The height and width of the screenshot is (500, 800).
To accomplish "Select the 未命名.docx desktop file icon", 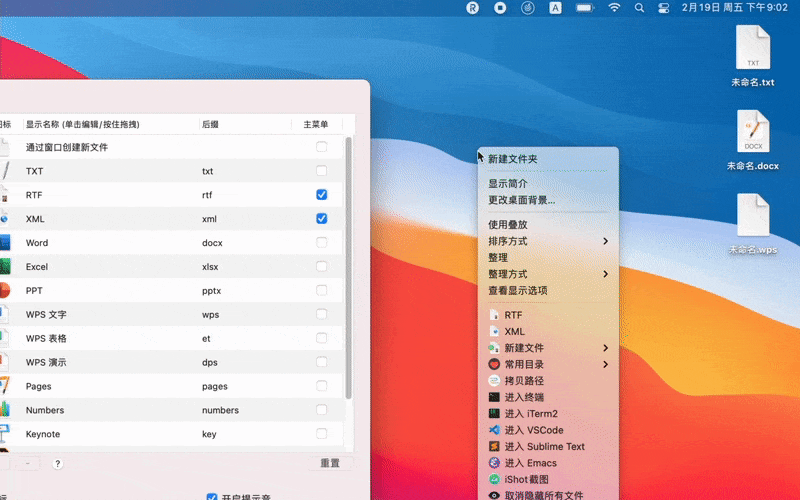I will tap(753, 131).
